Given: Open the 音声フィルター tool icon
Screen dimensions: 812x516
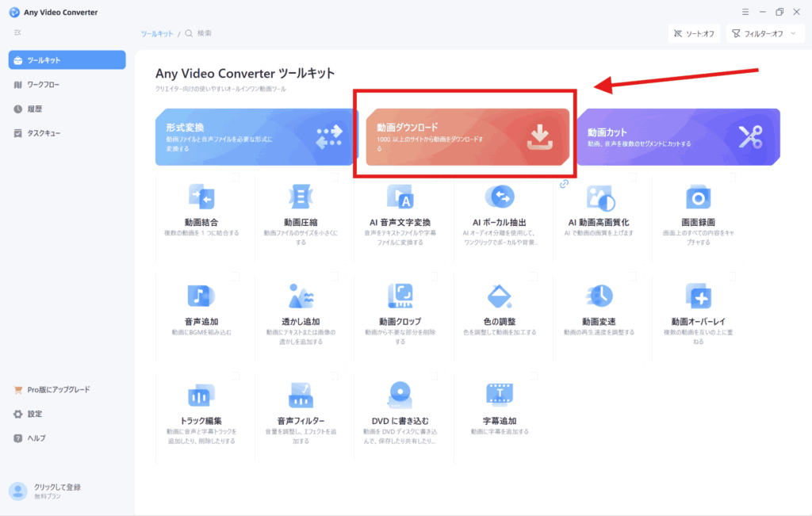Looking at the screenshot, I should point(301,396).
